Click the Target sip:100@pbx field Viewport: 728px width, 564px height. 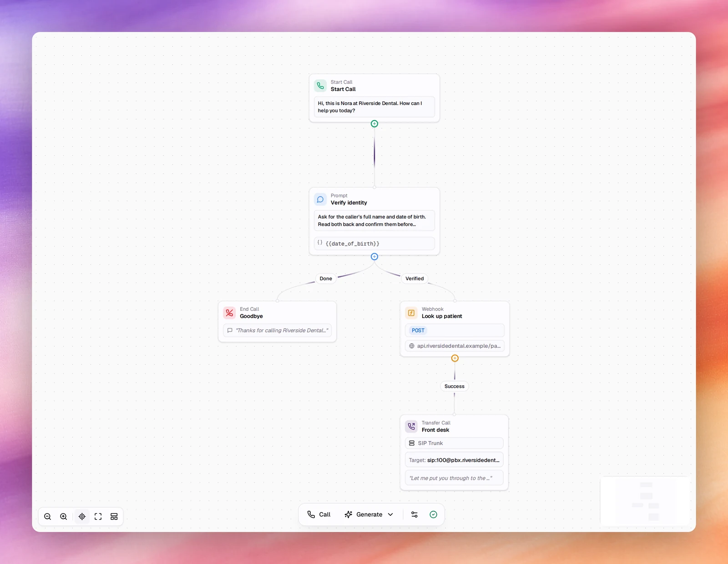(454, 460)
